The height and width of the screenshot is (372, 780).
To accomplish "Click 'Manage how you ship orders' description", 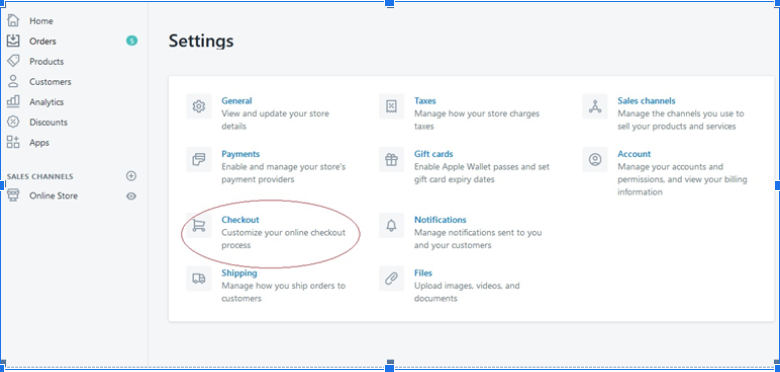I will tap(283, 292).
